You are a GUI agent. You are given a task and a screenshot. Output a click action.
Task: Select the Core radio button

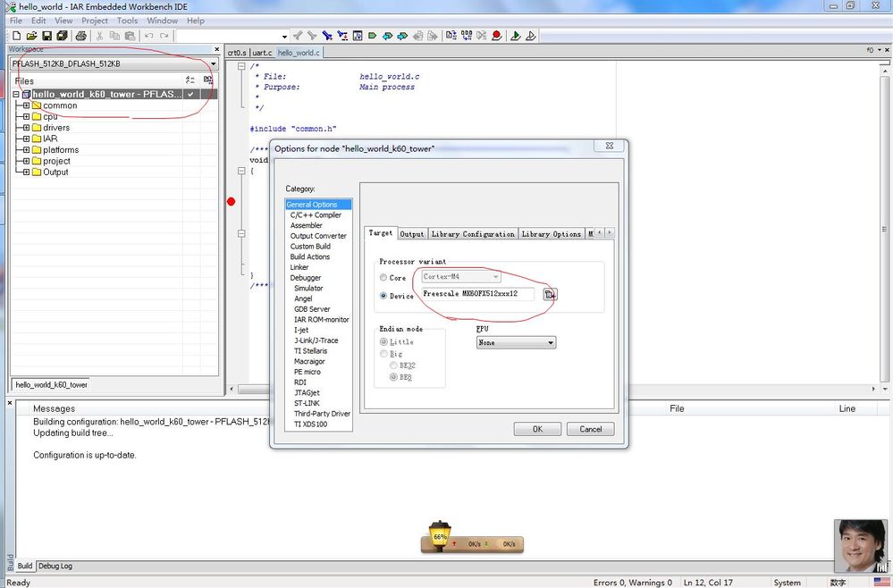tap(383, 277)
